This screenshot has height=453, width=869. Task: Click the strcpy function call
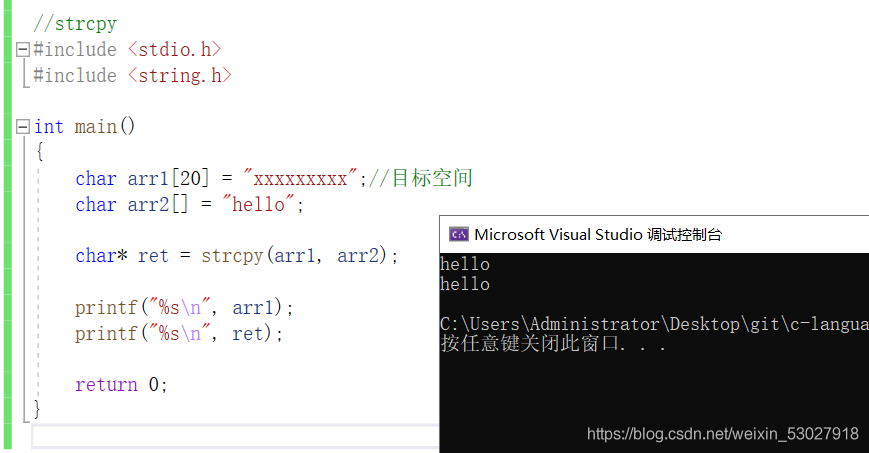click(x=299, y=256)
